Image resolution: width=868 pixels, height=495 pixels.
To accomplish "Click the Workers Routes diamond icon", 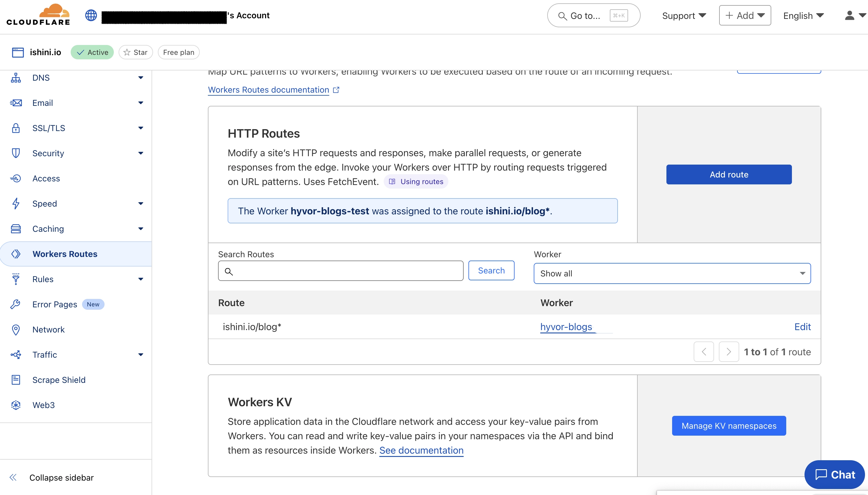I will click(x=16, y=254).
